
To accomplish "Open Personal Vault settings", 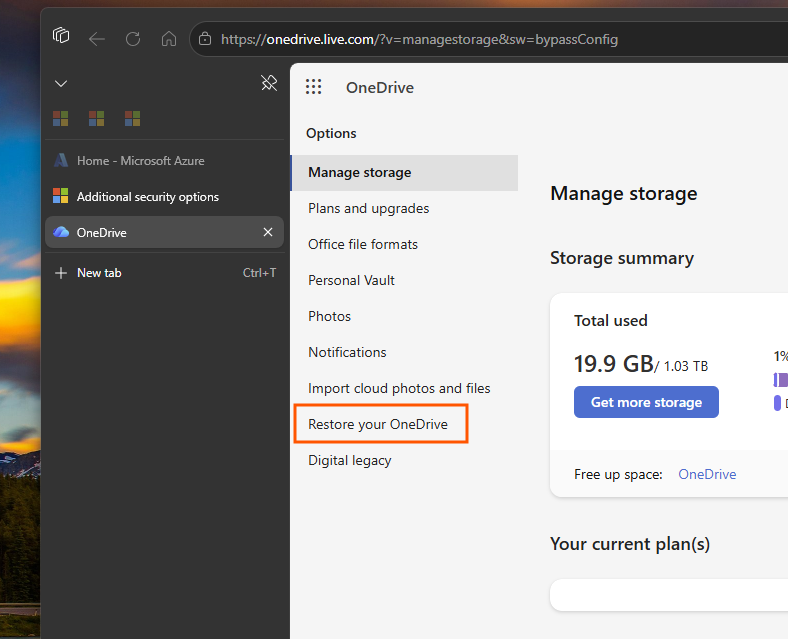I will [x=351, y=280].
